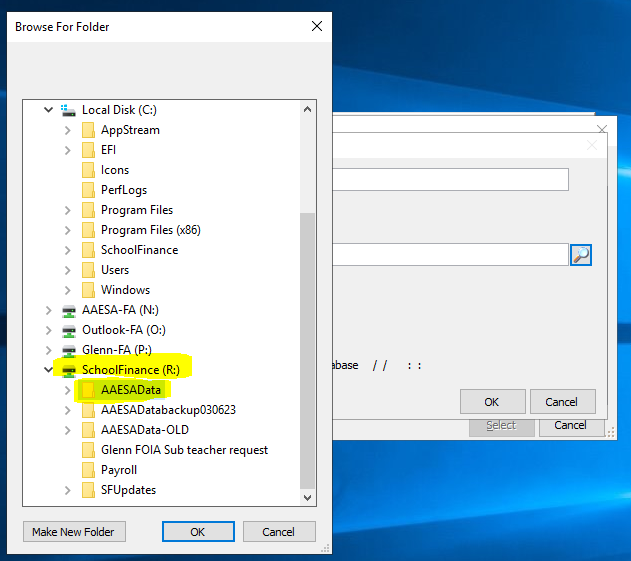
Task: Click the path field beside magnifier icon
Action: click(x=450, y=254)
